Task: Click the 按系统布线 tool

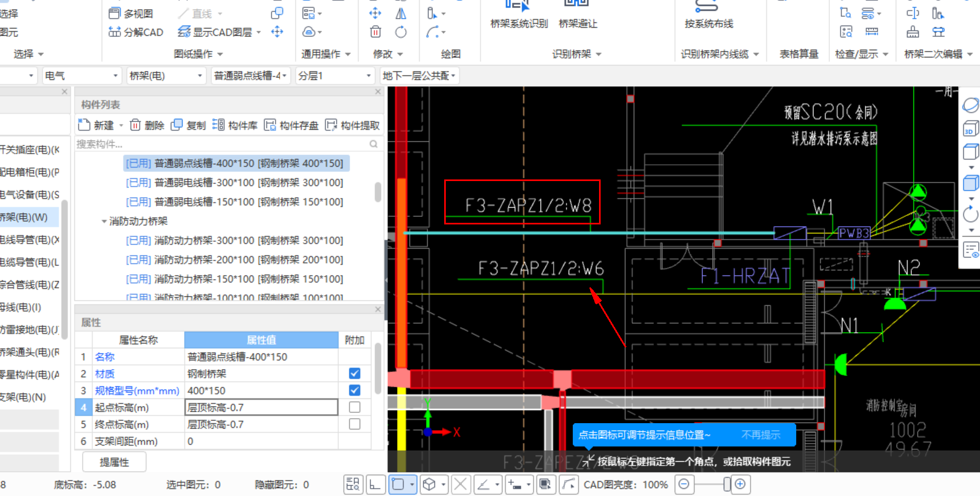Action: click(x=708, y=15)
